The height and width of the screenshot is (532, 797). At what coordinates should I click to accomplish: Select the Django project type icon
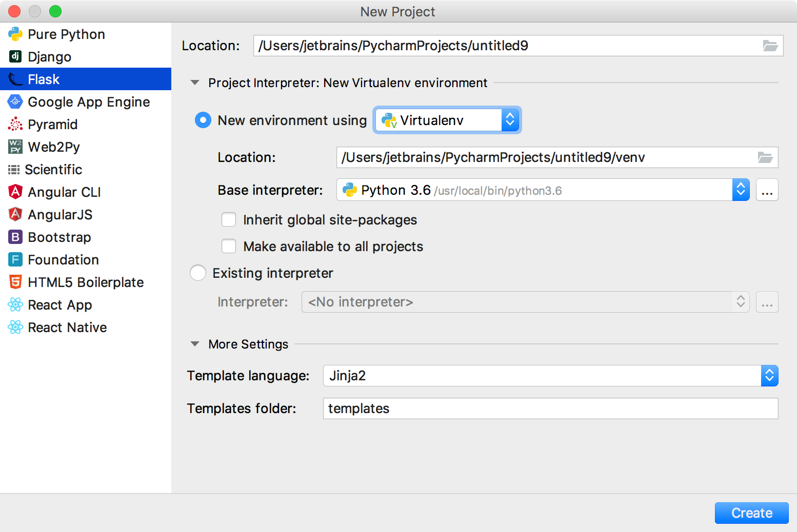point(15,56)
